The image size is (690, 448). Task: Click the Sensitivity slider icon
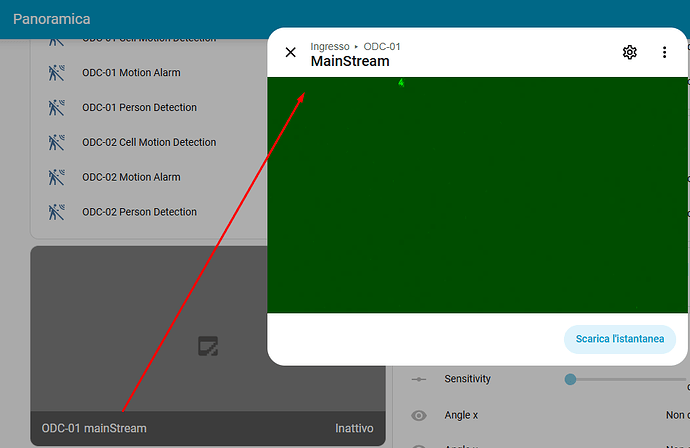click(418, 379)
